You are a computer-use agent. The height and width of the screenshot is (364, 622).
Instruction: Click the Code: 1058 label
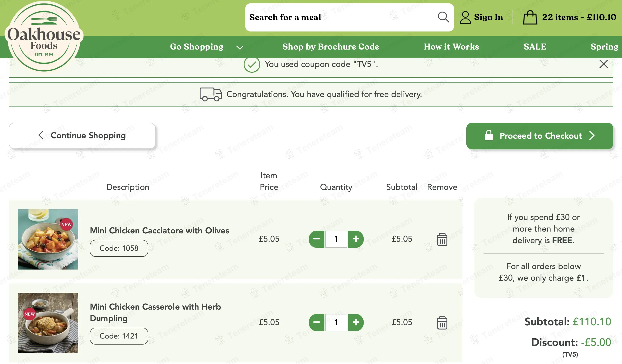click(x=119, y=248)
